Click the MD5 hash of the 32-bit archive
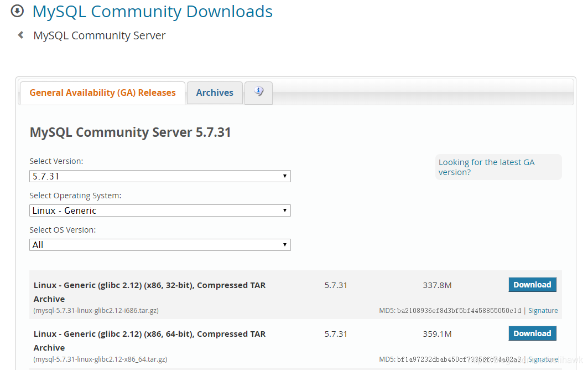588x370 pixels. 459,311
